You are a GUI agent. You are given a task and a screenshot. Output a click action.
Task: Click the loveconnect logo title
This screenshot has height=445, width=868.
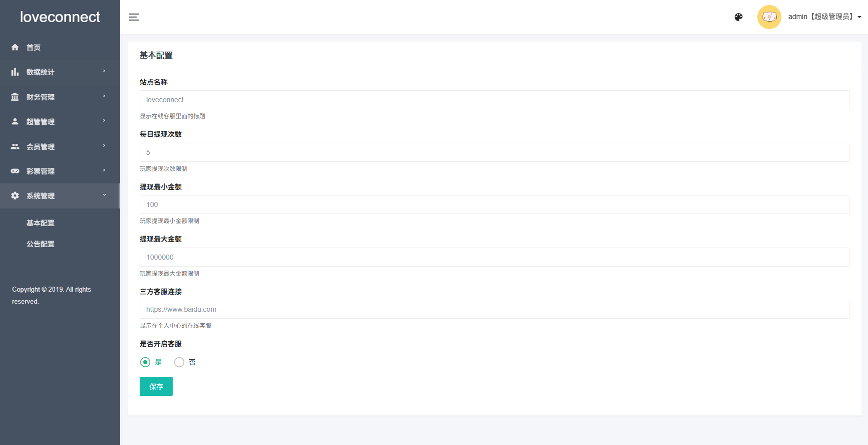[60, 17]
